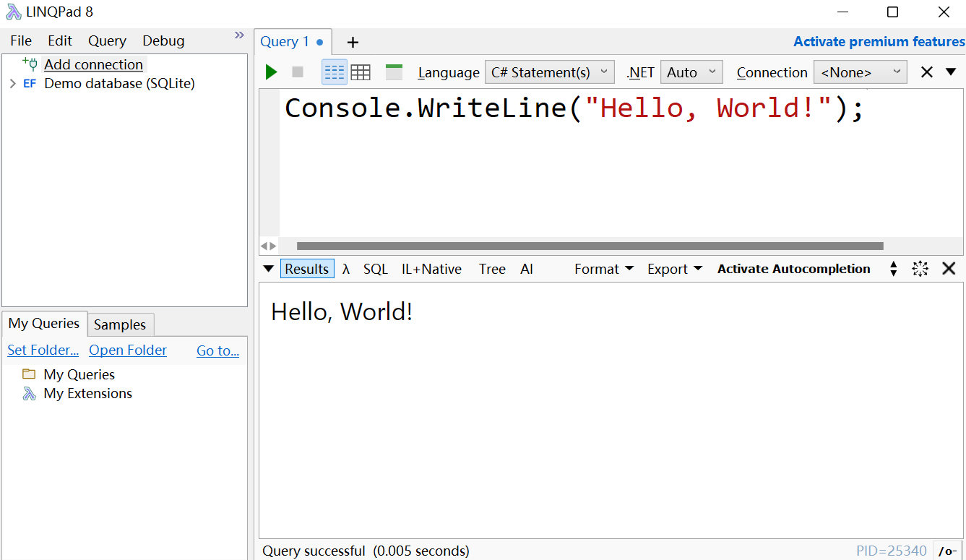Image resolution: width=966 pixels, height=560 pixels.
Task: Expand the Demo database (SQLite) node
Action: 12,84
